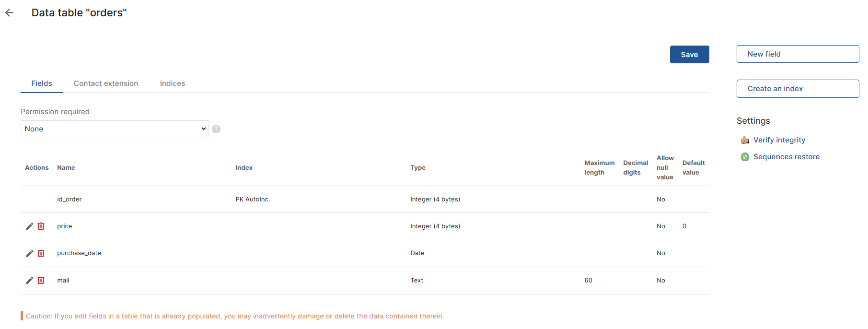Select the Fields tab

point(42,83)
